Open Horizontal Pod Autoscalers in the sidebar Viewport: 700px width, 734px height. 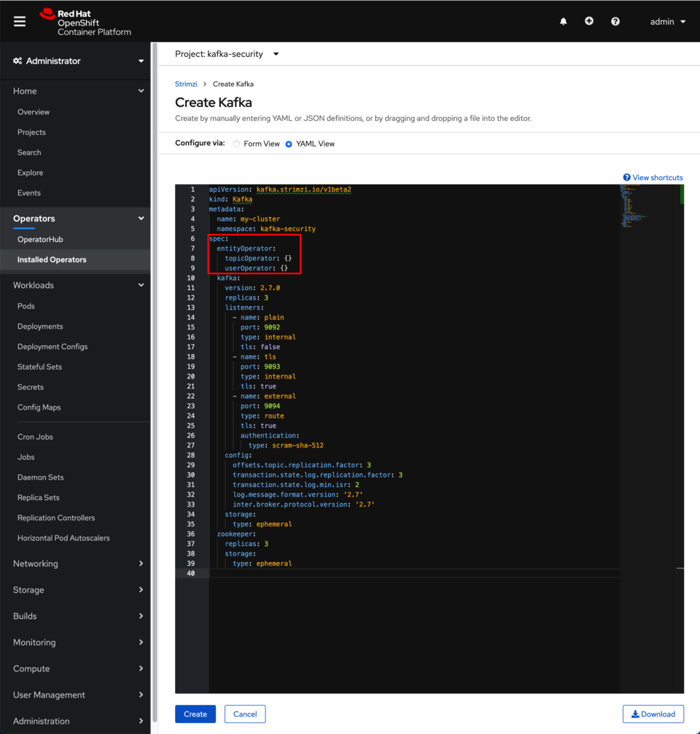[63, 538]
